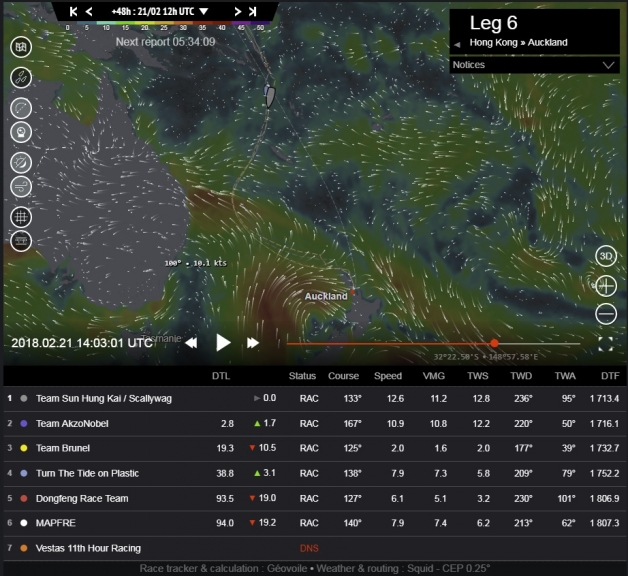Jump to last weather forecast step
The image size is (628, 576).
pos(252,12)
